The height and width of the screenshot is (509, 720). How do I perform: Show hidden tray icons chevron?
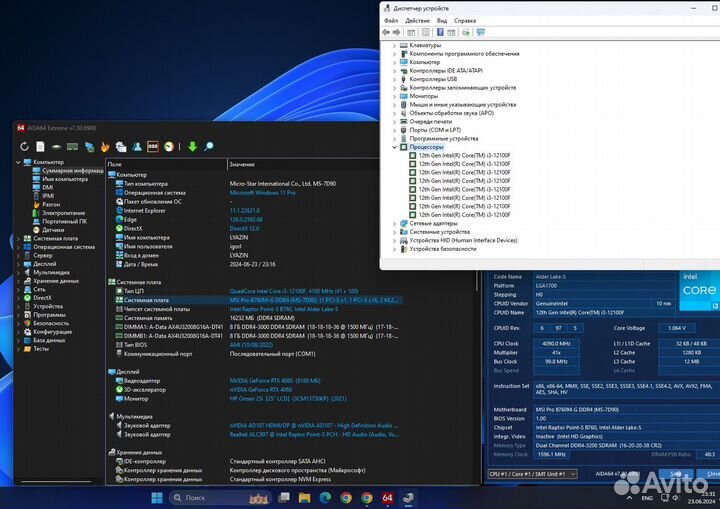629,498
